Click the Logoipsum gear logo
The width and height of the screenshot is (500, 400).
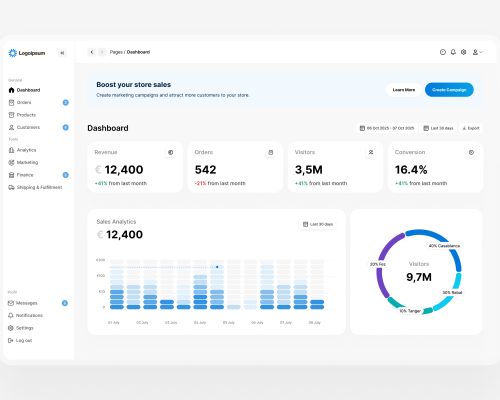click(x=12, y=53)
